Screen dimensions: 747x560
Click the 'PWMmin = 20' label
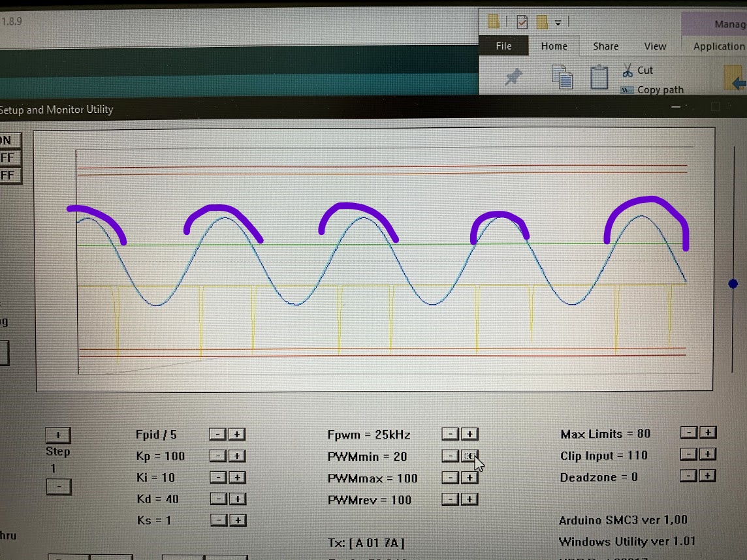pos(368,457)
